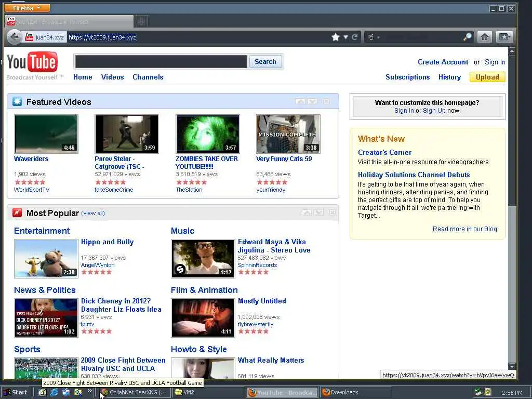Screen dimensions: 532x399
Task: Go to the browser Home page icon
Action: pos(485,37)
